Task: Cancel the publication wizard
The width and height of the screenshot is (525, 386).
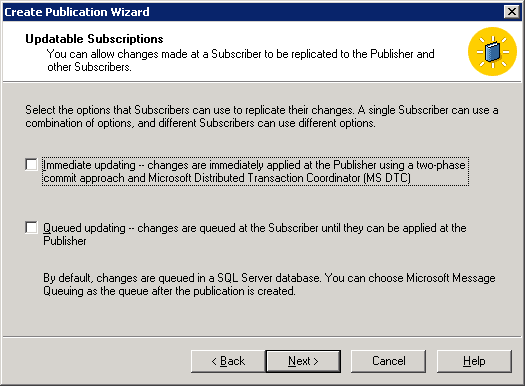Action: [x=388, y=361]
